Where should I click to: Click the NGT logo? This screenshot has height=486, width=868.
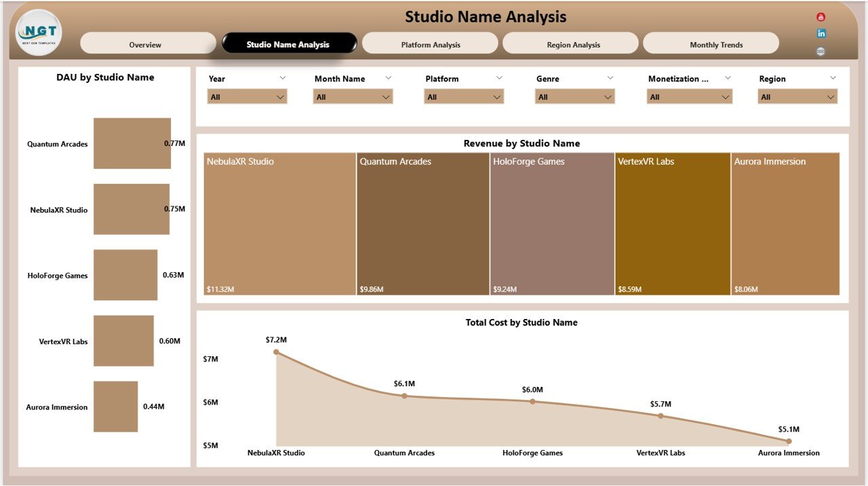(37, 32)
